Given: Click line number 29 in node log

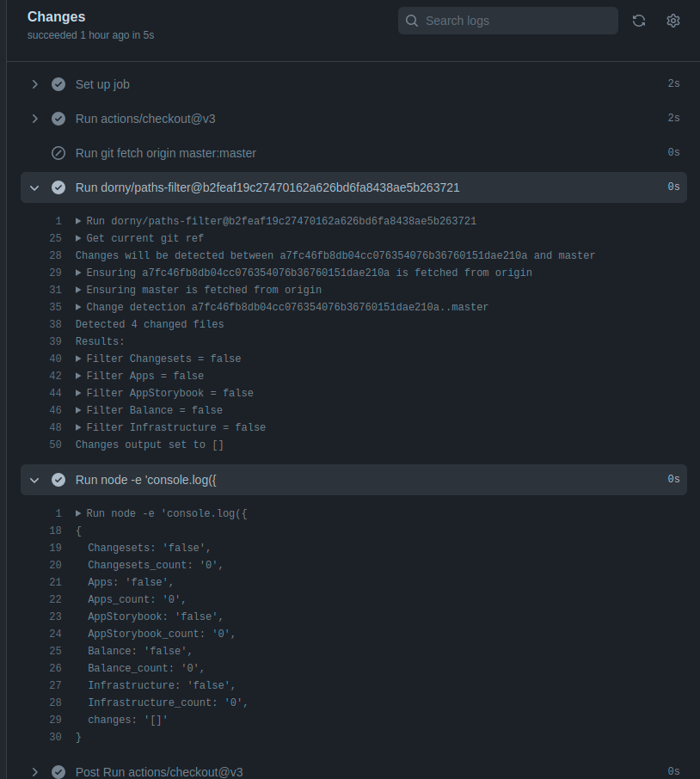Looking at the screenshot, I should click(x=56, y=720).
